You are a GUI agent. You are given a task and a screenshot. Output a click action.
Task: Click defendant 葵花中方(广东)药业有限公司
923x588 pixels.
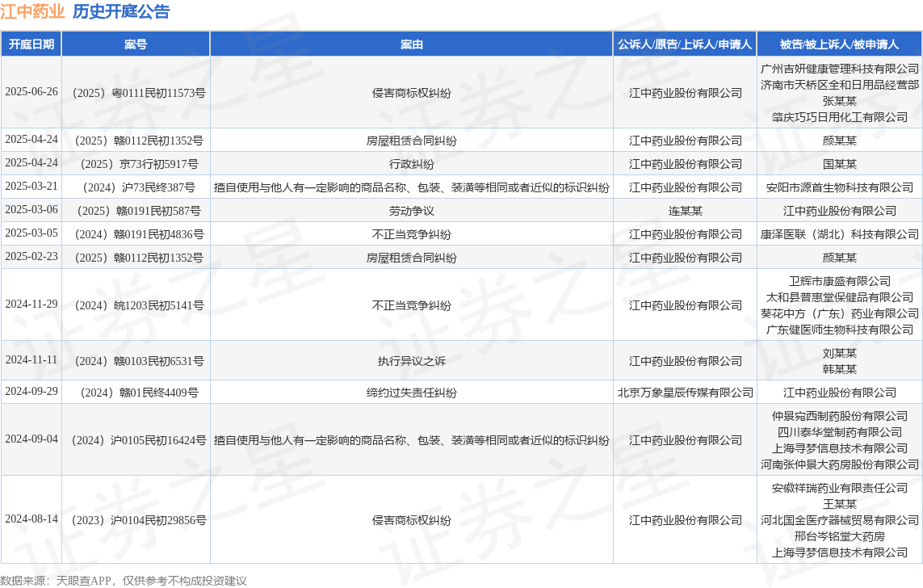click(x=839, y=313)
